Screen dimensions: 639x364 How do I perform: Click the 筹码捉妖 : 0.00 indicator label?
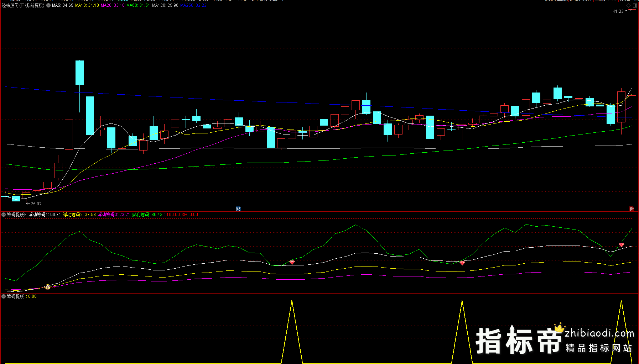click(22, 296)
